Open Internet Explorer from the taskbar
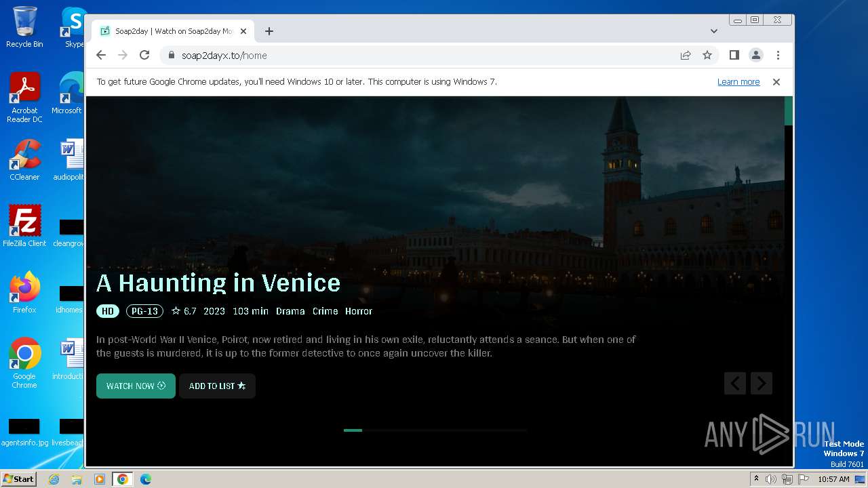 [54, 479]
